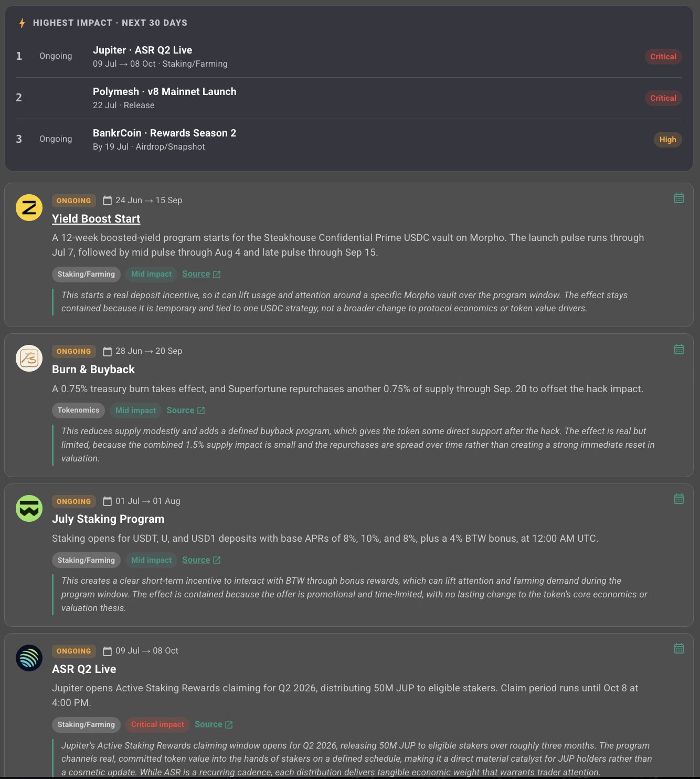The width and height of the screenshot is (700, 779).
Task: Open Source link for Burn & Buyback
Action: tap(186, 410)
